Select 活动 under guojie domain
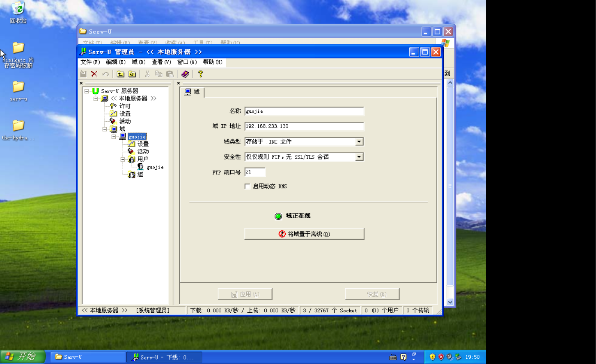596x364 pixels. [x=143, y=152]
